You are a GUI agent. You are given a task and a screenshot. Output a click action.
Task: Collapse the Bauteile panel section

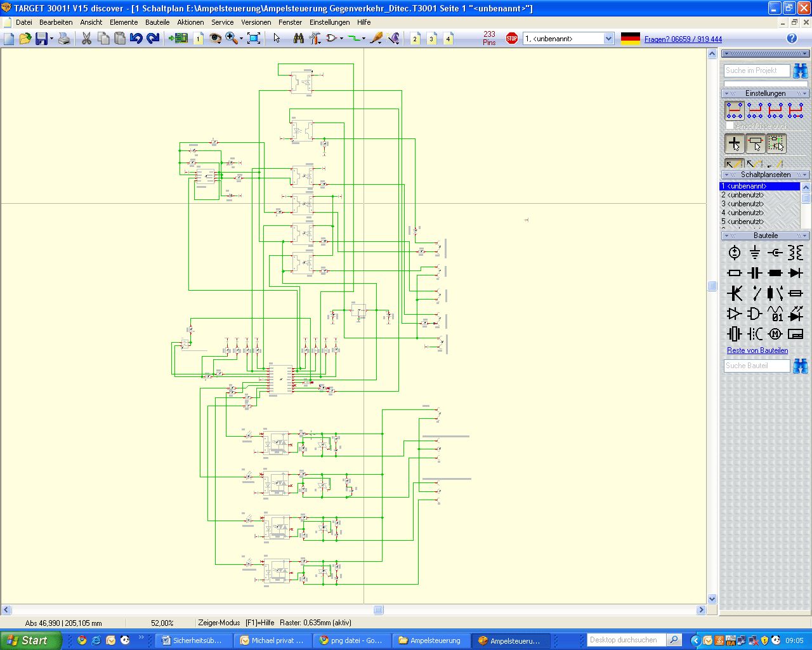765,235
